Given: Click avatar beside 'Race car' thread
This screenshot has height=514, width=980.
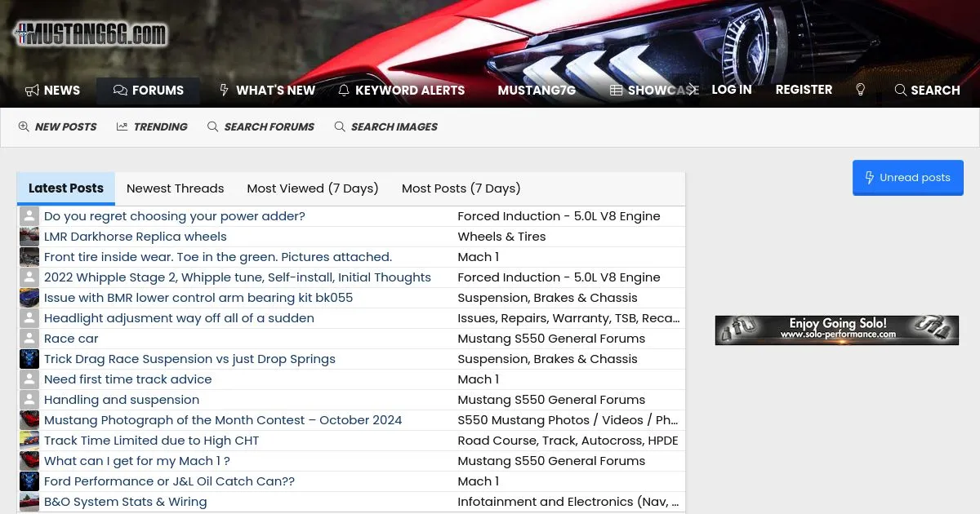Looking at the screenshot, I should pos(29,339).
